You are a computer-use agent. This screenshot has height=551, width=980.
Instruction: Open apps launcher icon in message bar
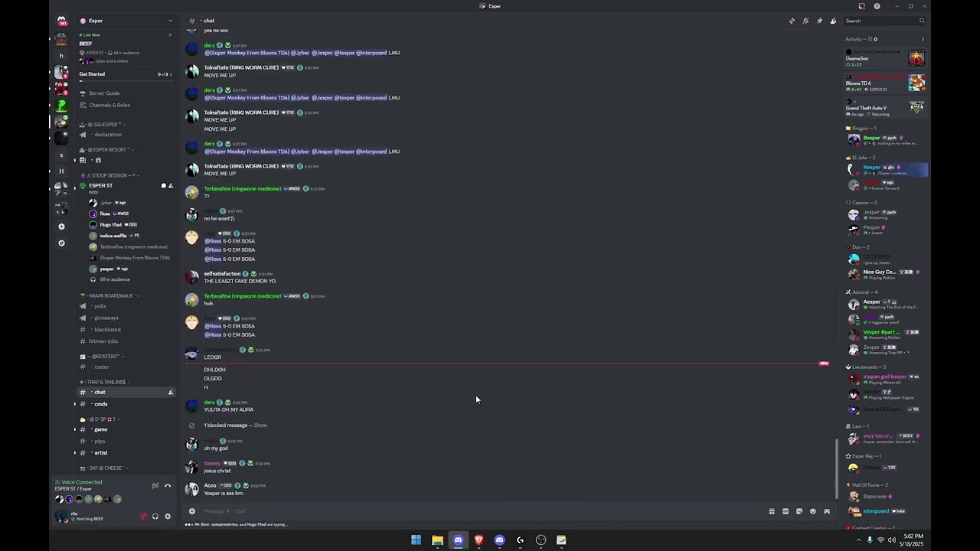[827, 511]
